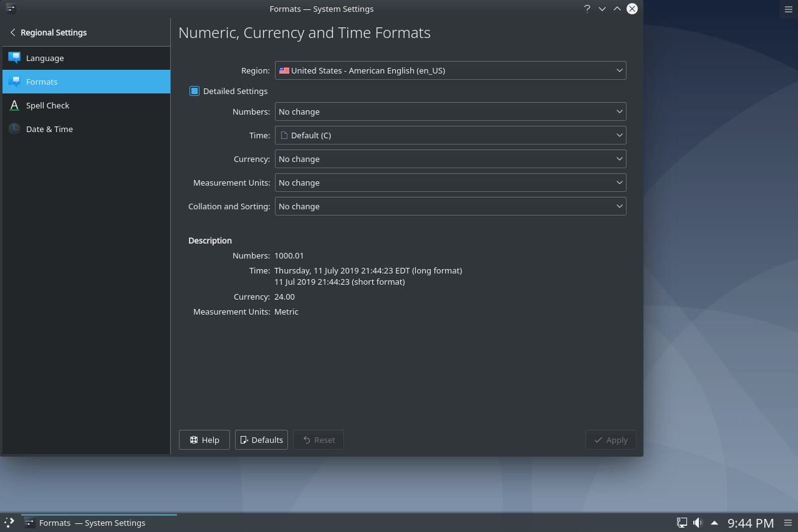Click the clock showing 9:44 PM

750,523
